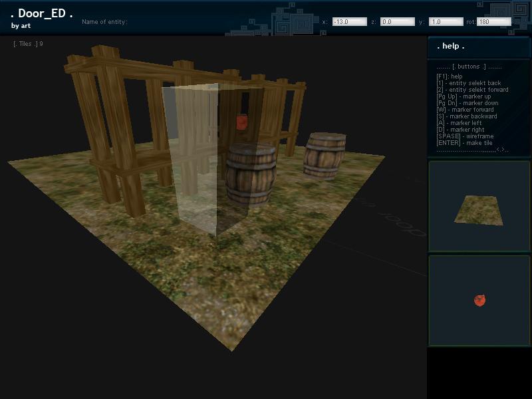The height and width of the screenshot is (399, 532).
Task: Select the red entity preview thumbnail
Action: [x=479, y=301]
